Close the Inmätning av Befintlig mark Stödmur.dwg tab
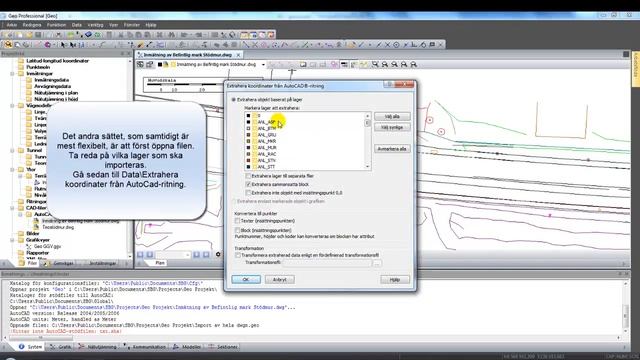This screenshot has width=640, height=360. pos(238,55)
